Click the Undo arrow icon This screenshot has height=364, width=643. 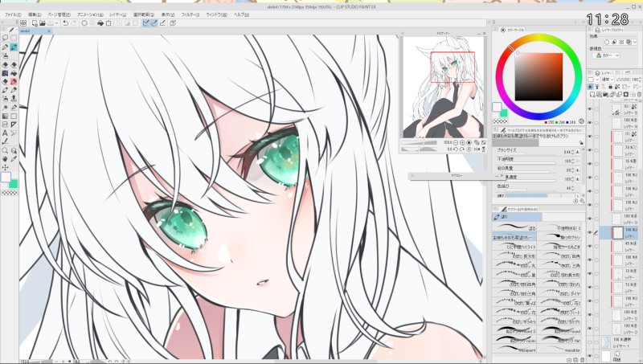66,23
